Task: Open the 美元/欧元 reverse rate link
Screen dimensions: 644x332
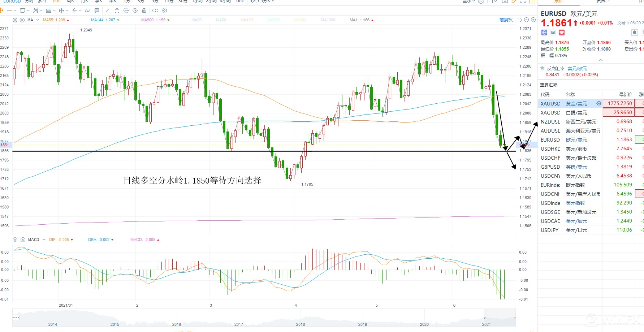Action: point(577,69)
